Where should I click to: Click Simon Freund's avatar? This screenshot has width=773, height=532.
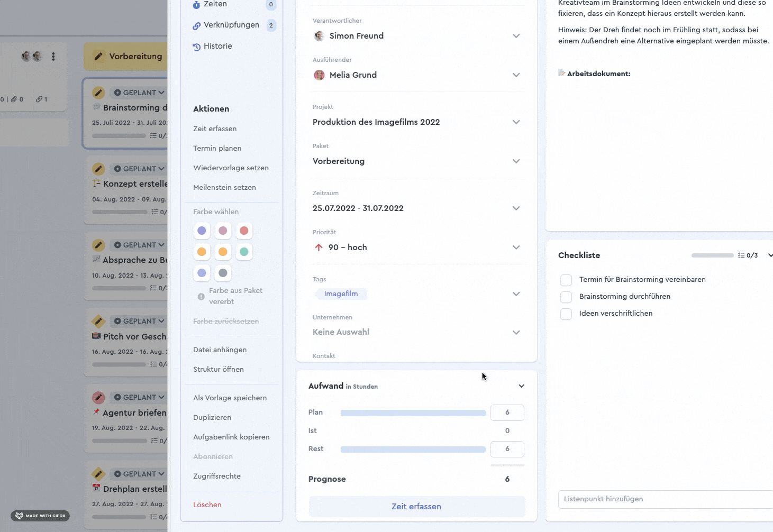click(x=319, y=35)
